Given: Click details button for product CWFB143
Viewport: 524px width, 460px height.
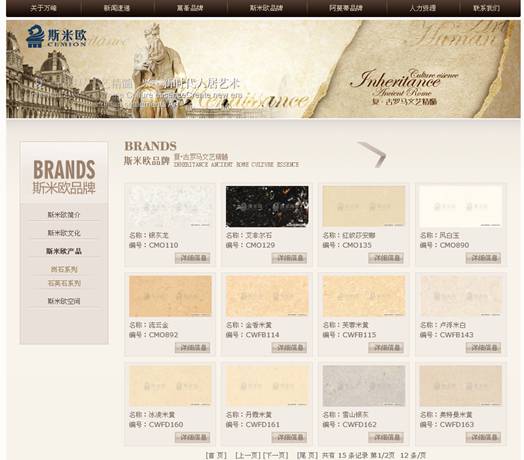Looking at the screenshot, I should [483, 347].
